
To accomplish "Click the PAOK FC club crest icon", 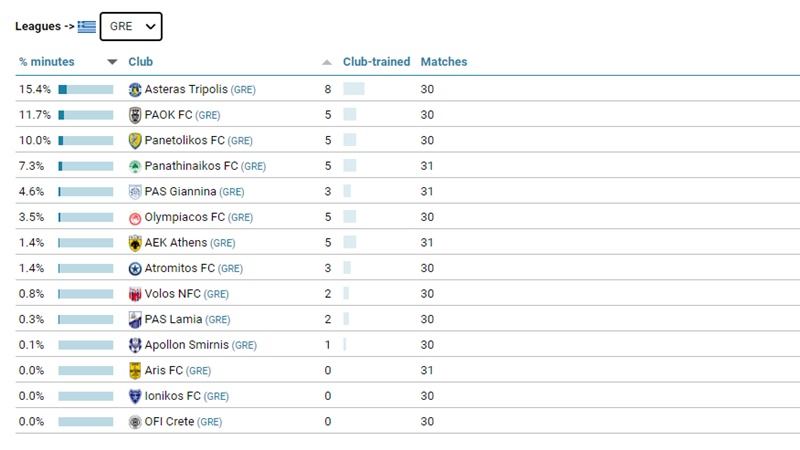I will pos(135,115).
